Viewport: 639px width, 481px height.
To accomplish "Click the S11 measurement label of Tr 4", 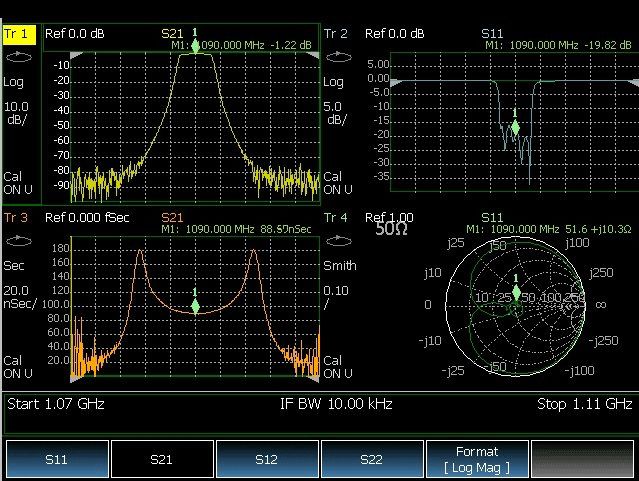I will (x=492, y=217).
